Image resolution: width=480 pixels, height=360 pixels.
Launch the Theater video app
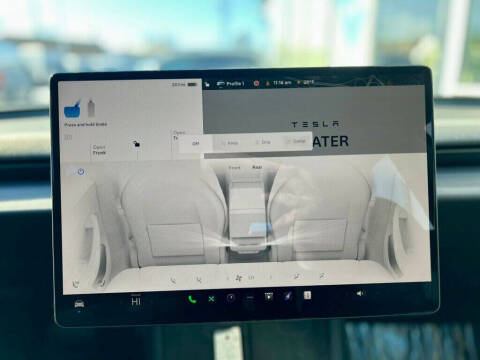point(269,296)
